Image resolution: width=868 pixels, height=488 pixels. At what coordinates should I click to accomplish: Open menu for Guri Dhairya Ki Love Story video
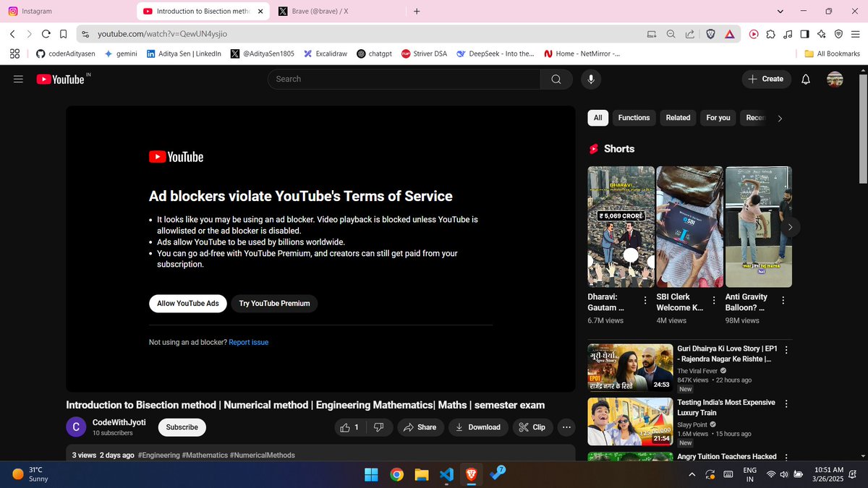point(787,350)
